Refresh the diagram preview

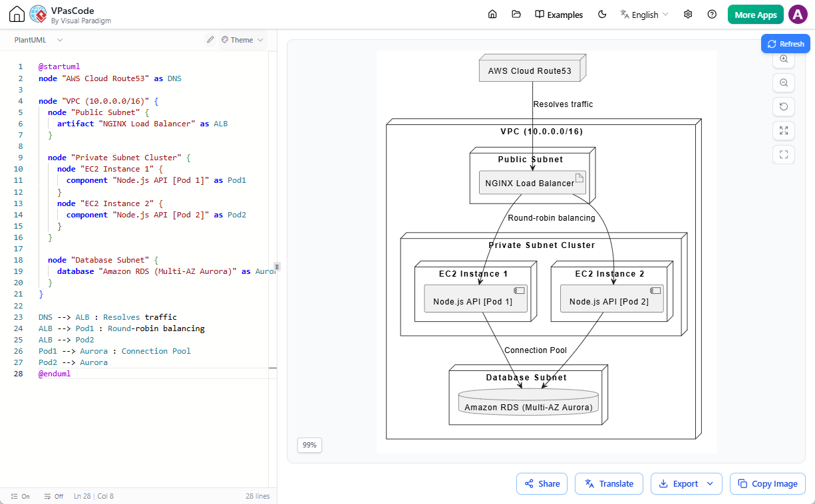[x=786, y=44]
